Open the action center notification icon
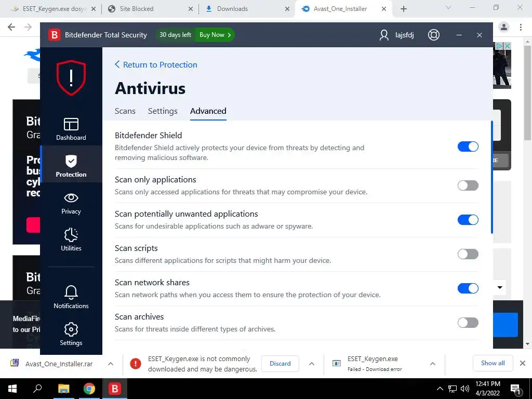Viewport: 532px width, 399px height. (x=515, y=389)
